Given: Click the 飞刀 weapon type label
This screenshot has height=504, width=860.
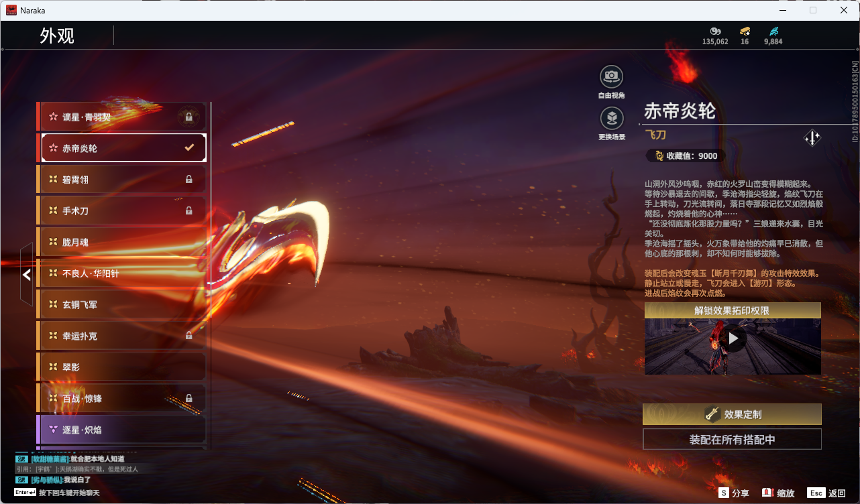Looking at the screenshot, I should click(x=655, y=135).
